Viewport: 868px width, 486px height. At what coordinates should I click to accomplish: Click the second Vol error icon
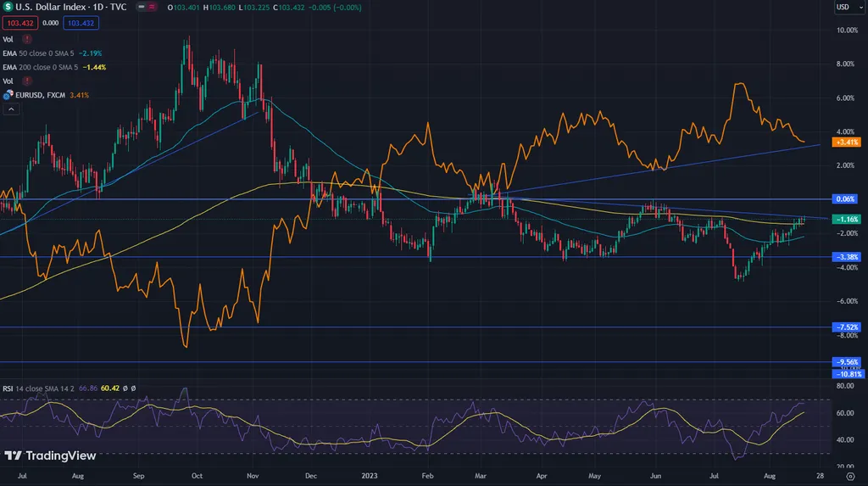[28, 81]
